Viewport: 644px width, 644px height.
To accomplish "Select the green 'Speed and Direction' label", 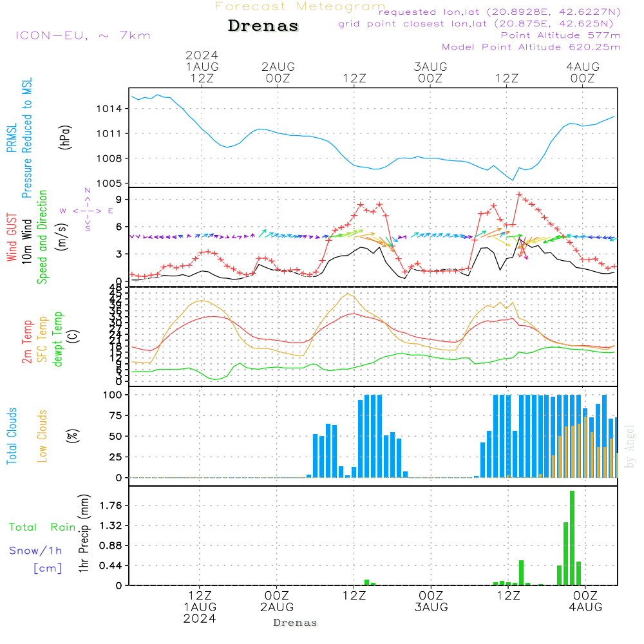I will click(x=42, y=237).
